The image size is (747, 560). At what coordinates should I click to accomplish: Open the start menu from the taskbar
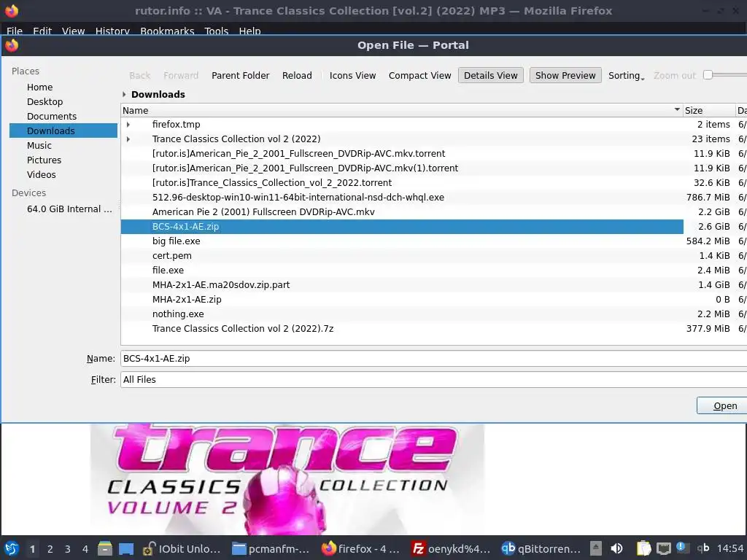point(12,548)
